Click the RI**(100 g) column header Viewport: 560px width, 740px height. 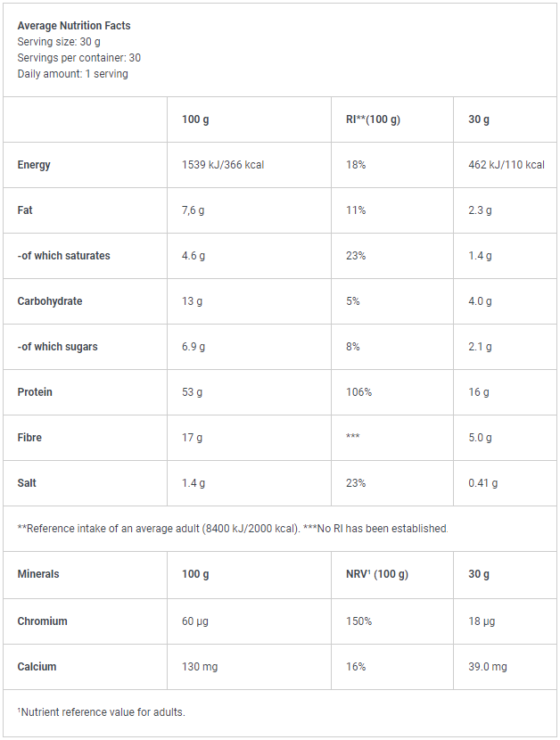tap(373, 119)
